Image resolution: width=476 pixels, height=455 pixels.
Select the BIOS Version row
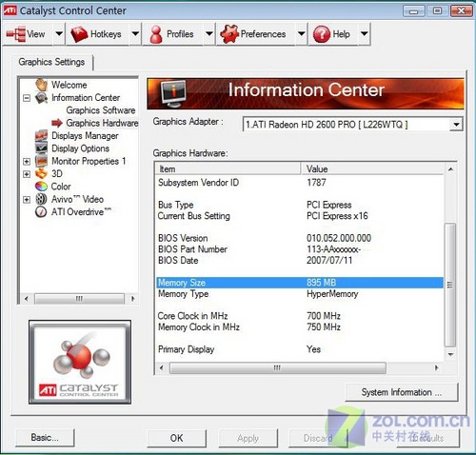(x=300, y=238)
